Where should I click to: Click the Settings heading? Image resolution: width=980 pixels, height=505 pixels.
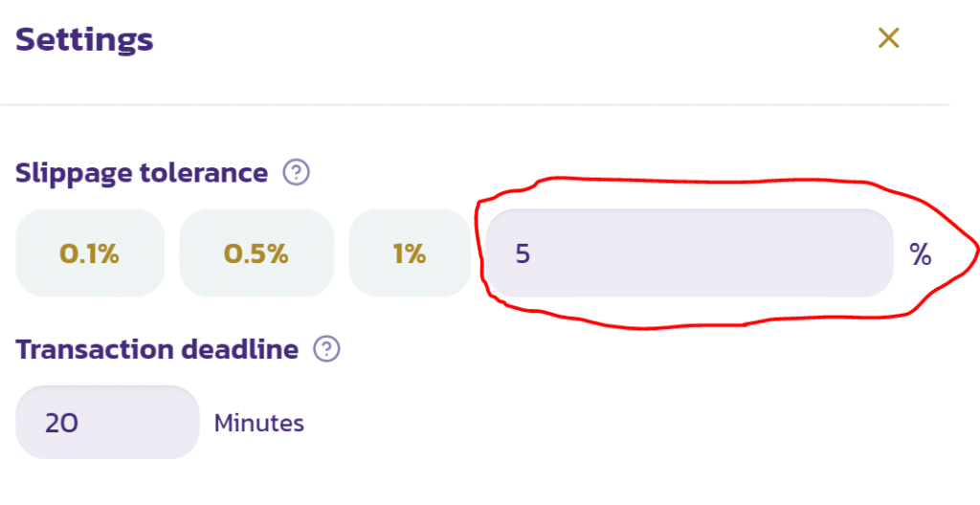point(84,39)
